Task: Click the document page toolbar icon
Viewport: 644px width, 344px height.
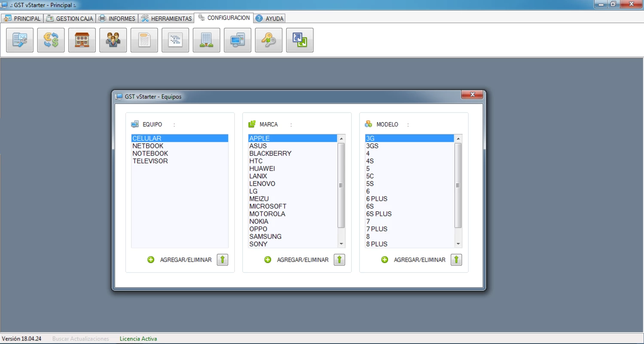Action: [144, 40]
